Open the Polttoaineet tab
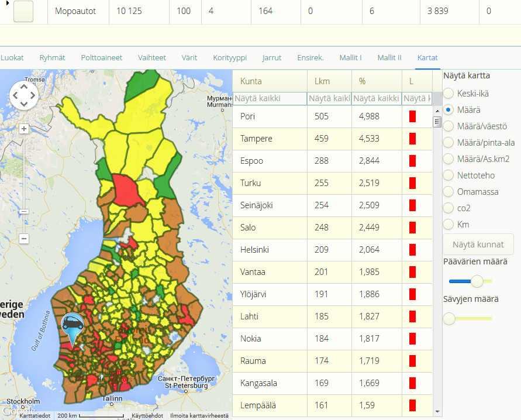 click(x=102, y=57)
